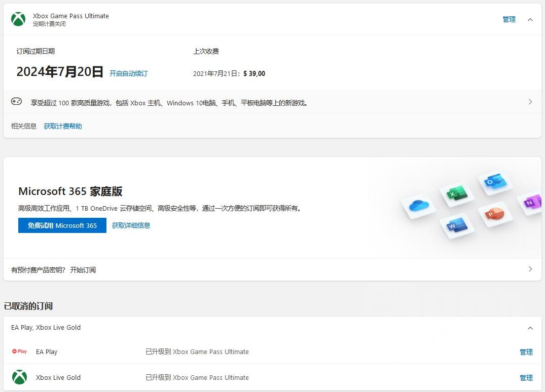Collapse the Xbox Game Pass Ultimate section
Viewport: 545px width, 392px height.
pyautogui.click(x=530, y=19)
